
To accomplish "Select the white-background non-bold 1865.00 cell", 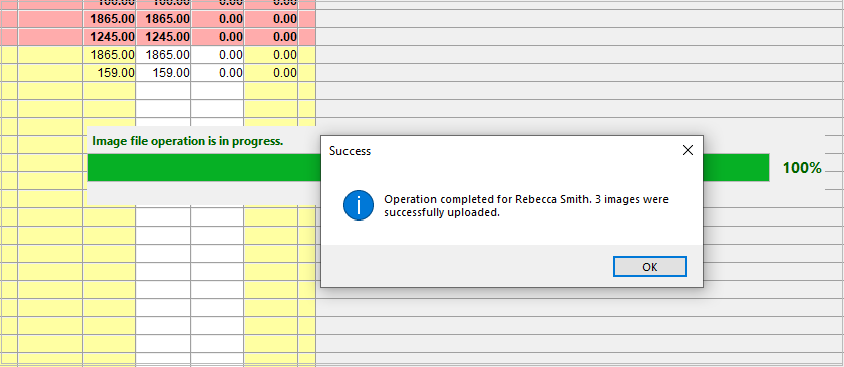I will [x=163, y=54].
